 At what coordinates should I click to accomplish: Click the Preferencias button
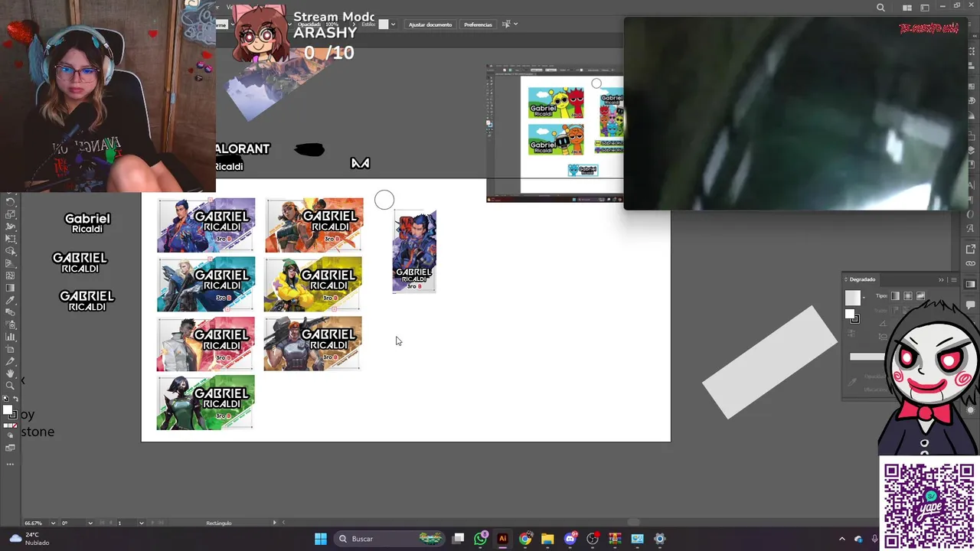click(x=478, y=24)
